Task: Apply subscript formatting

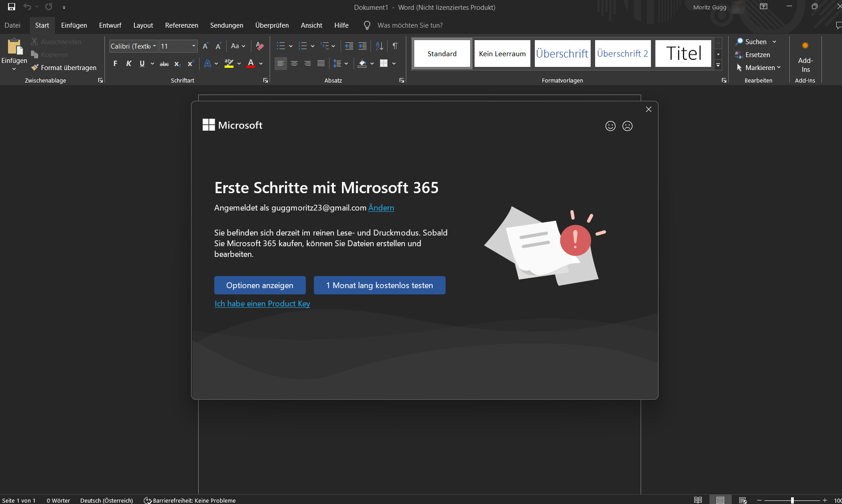Action: (x=177, y=64)
